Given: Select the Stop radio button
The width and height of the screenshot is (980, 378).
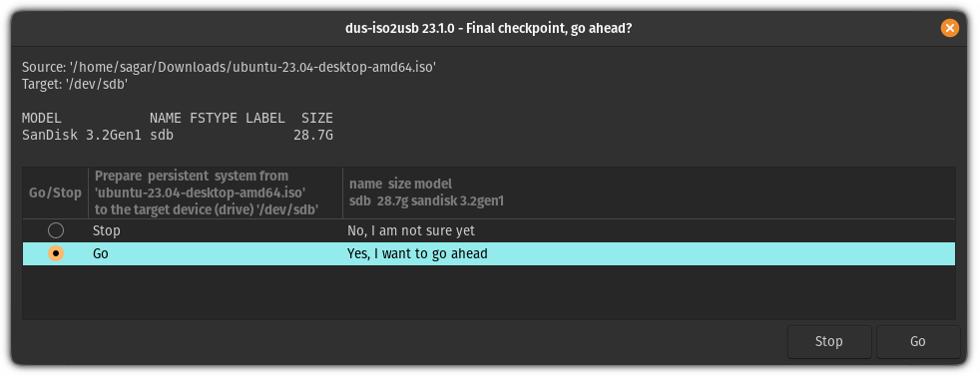Looking at the screenshot, I should tap(56, 230).
